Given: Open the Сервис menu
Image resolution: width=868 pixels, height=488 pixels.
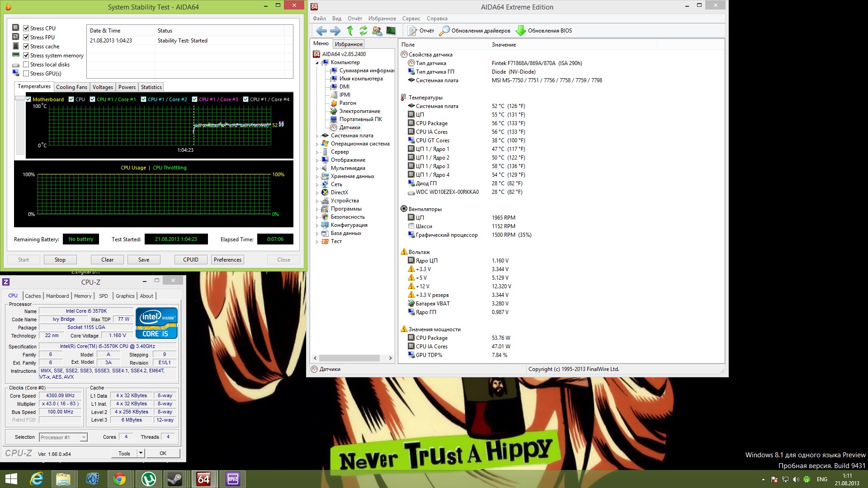Looking at the screenshot, I should [x=411, y=19].
